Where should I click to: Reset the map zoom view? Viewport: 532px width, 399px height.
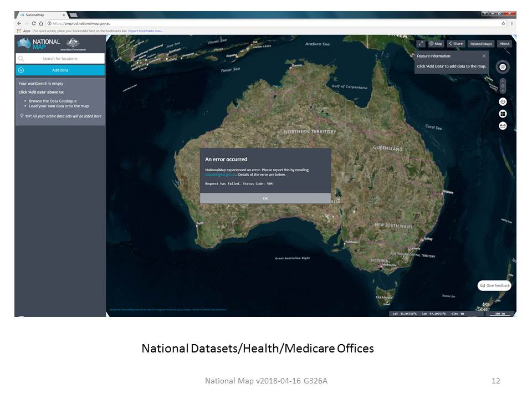(x=503, y=86)
